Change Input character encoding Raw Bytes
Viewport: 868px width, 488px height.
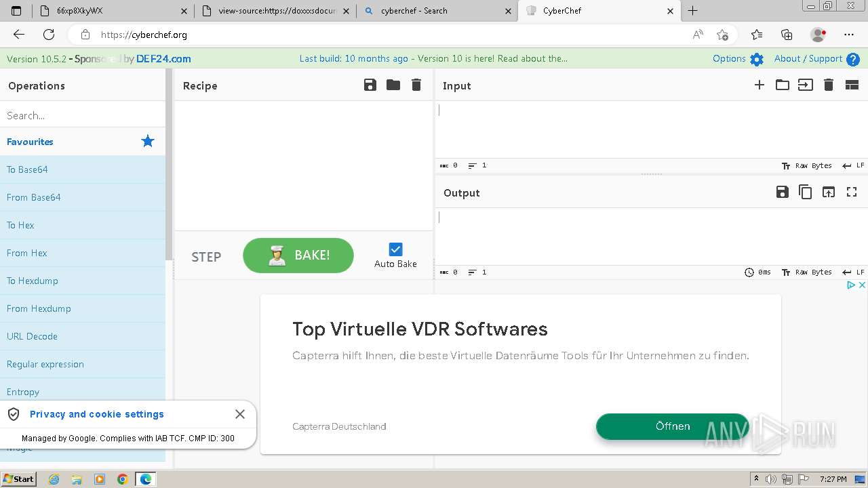tap(807, 165)
